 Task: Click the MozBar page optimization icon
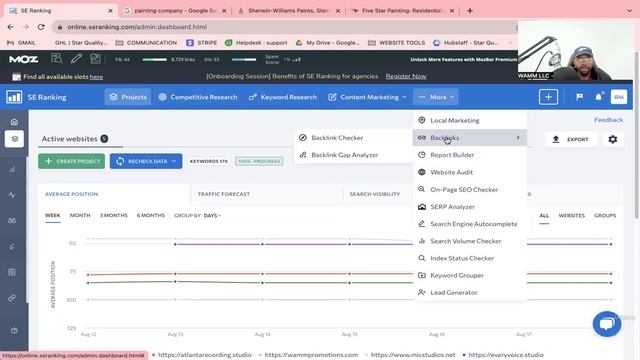click(96, 59)
